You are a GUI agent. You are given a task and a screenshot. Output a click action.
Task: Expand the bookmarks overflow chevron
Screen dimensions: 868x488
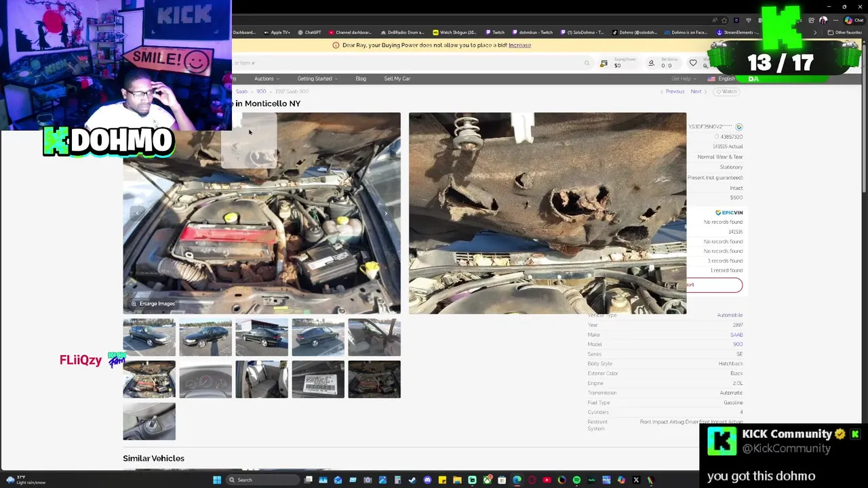click(x=815, y=33)
